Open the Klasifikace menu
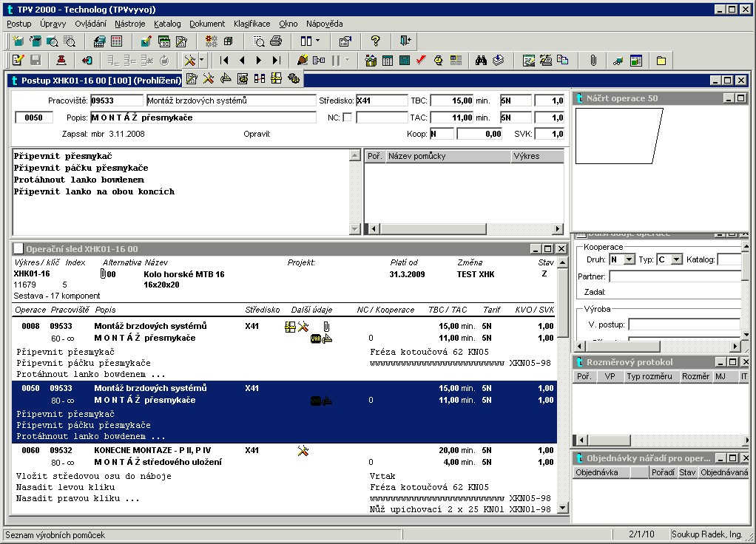The width and height of the screenshot is (756, 544). 252,24
